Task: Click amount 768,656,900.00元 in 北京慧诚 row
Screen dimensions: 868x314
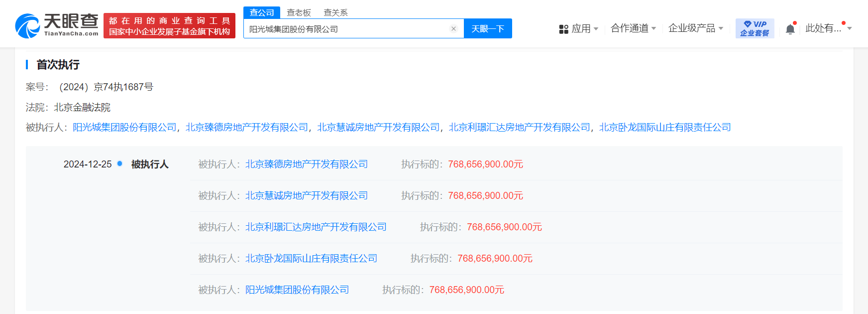Action: point(485,196)
